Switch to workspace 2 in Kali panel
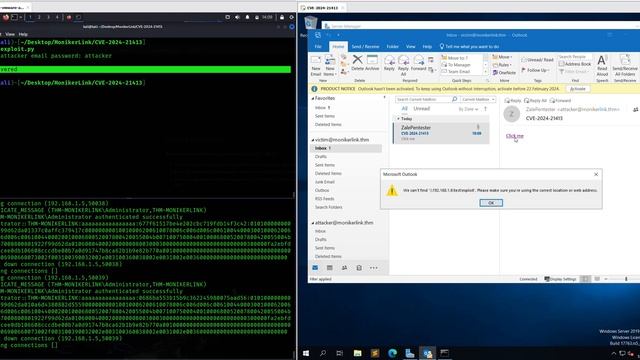This screenshot has width=640, height=360. click(39, 17)
